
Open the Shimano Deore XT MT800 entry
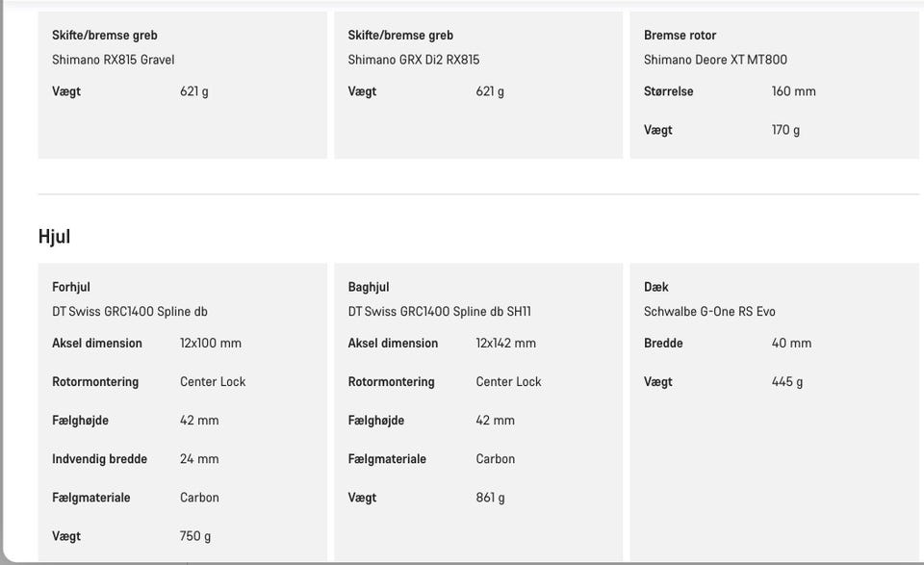[x=715, y=60]
